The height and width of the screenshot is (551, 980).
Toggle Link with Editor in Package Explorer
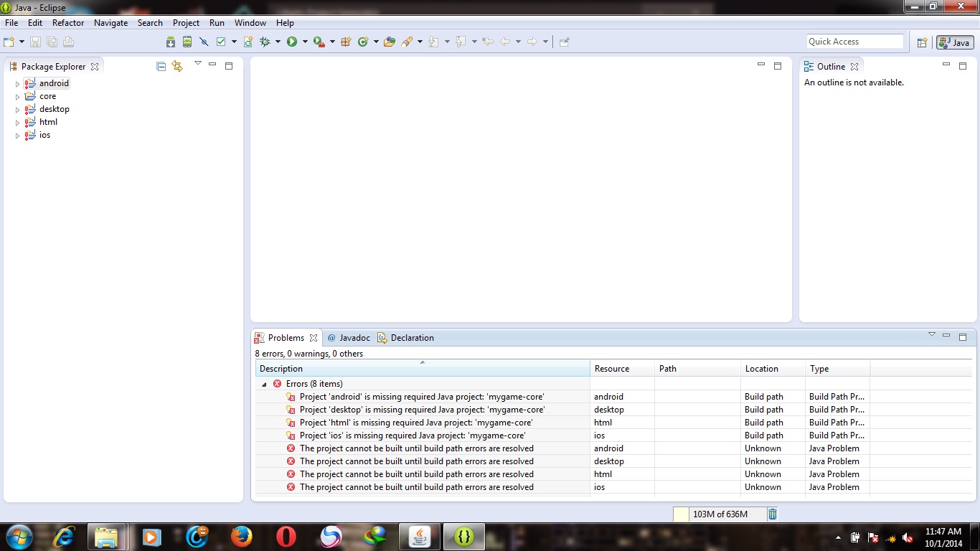(177, 66)
